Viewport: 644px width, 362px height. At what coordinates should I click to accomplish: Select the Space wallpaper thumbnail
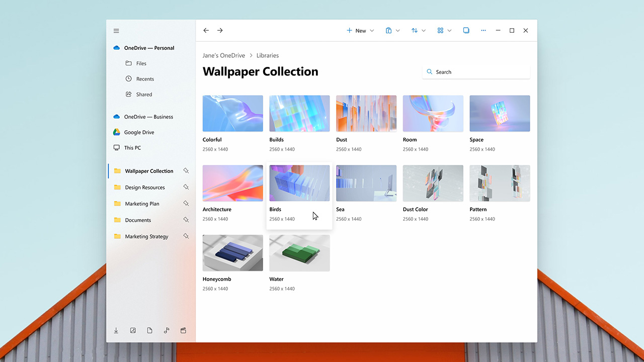coord(500,114)
